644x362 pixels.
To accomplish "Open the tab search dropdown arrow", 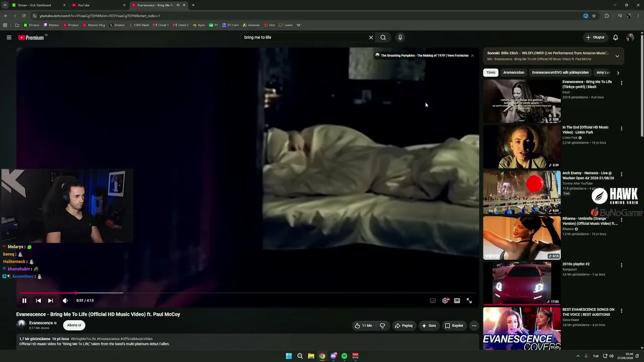I will [5, 5].
